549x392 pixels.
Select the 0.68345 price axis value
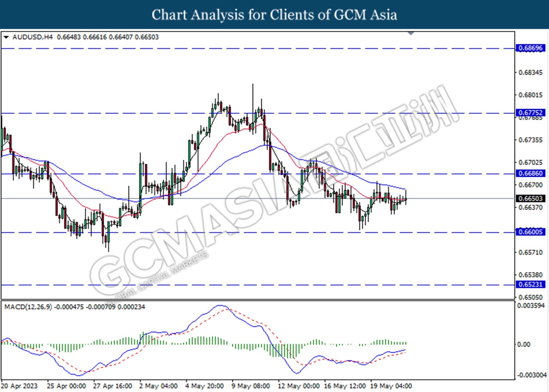point(530,73)
